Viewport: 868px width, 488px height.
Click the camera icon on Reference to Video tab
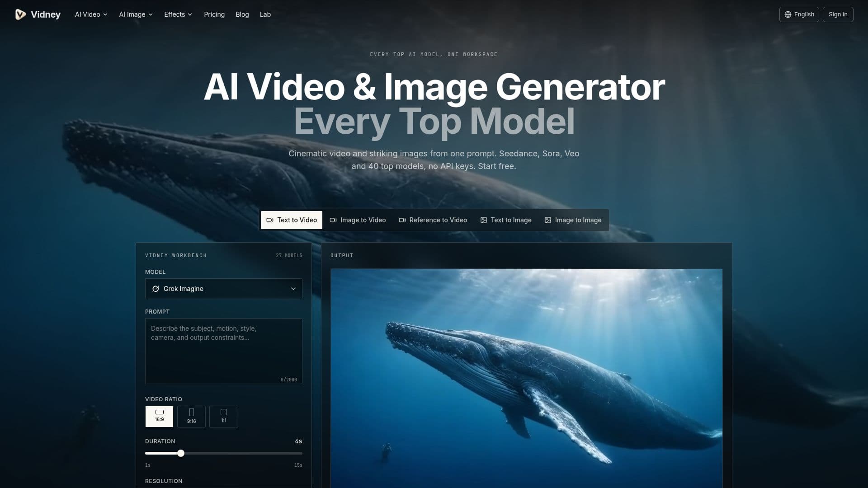tap(402, 220)
